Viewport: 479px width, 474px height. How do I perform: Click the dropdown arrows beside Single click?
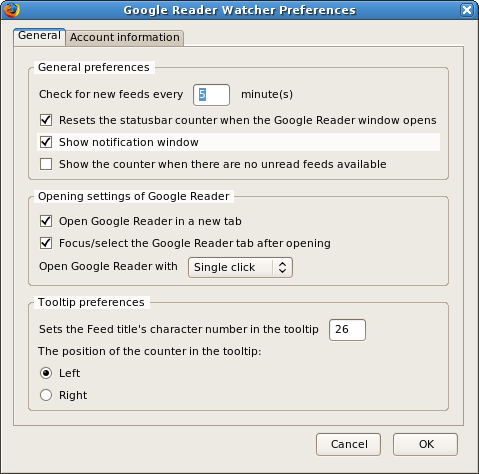282,267
